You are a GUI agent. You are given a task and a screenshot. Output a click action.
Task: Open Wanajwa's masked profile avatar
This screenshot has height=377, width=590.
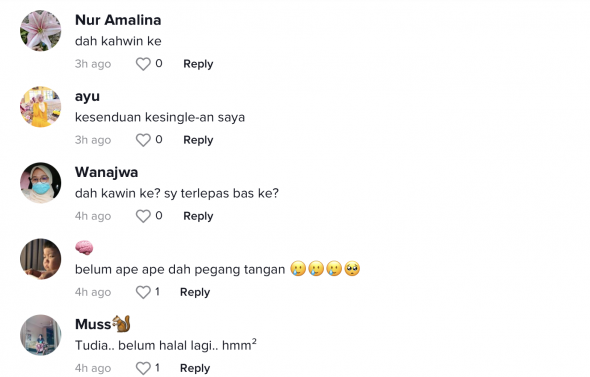pos(41,183)
